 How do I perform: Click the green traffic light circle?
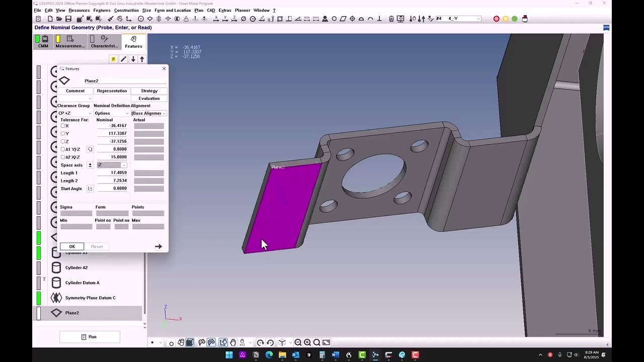(x=514, y=19)
